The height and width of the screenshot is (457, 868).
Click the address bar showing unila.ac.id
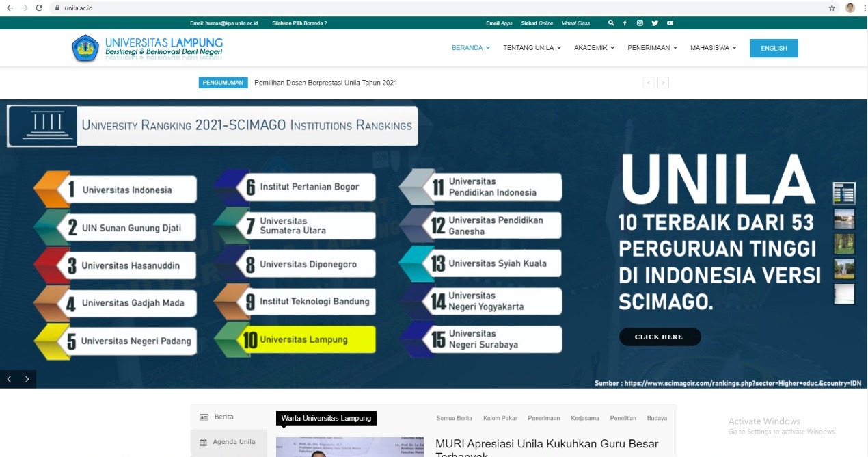pyautogui.click(x=437, y=8)
